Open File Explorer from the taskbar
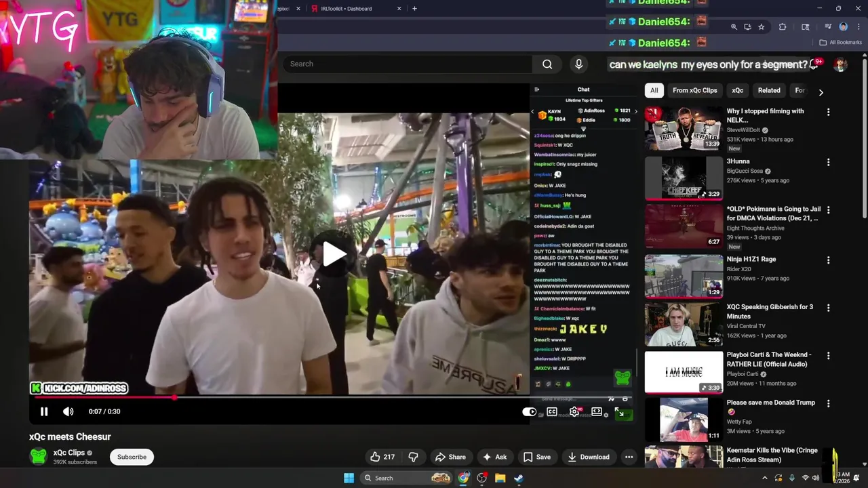Screen dimensions: 868x488 500,478
